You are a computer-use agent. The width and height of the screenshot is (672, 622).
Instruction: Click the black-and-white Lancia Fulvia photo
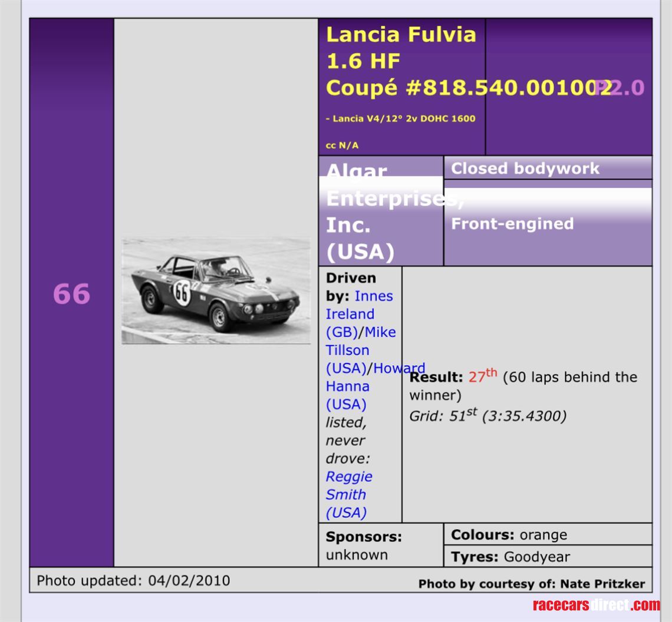coord(216,291)
